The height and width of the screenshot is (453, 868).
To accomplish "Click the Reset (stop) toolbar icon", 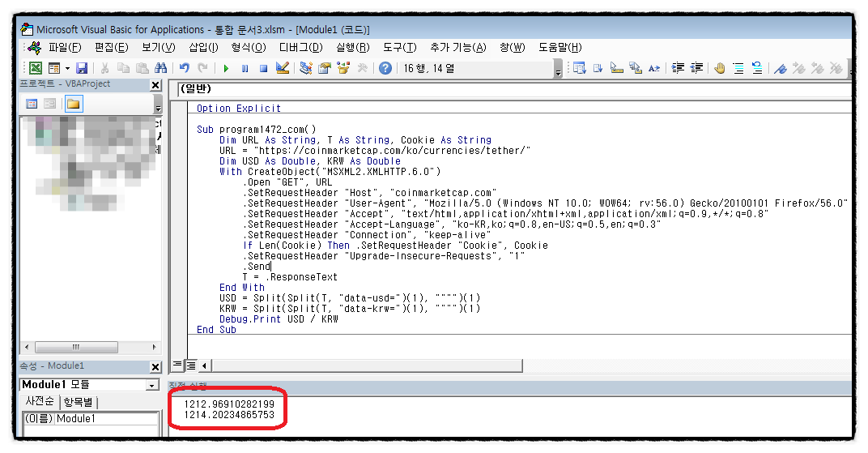I will (x=263, y=69).
